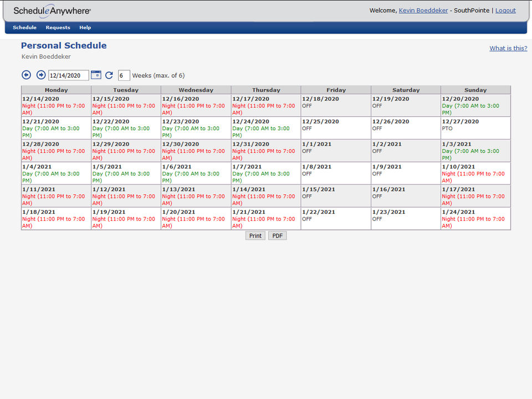
Task: Open Kevin Boeddeker profile link
Action: pyautogui.click(x=423, y=11)
